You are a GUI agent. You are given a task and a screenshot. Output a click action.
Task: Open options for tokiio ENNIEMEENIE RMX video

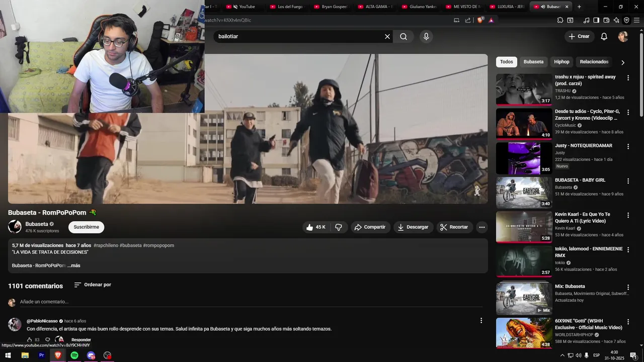point(628,250)
